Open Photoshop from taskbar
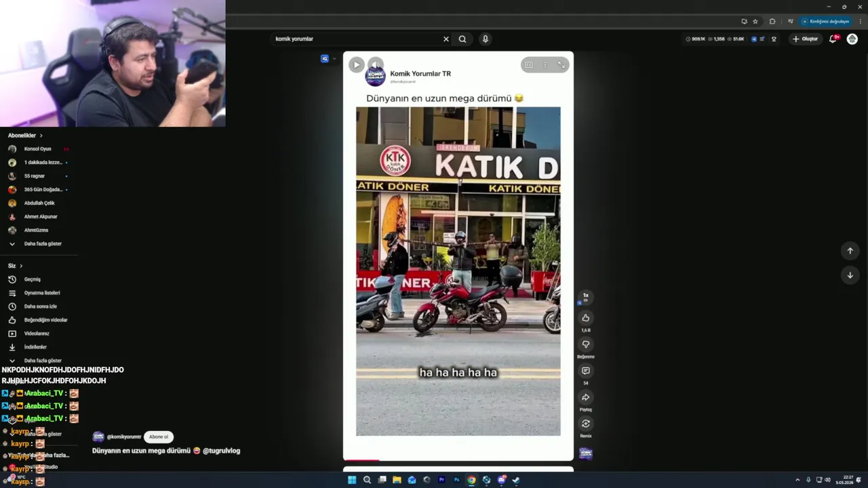Viewport: 868px width, 488px height. [x=456, y=480]
